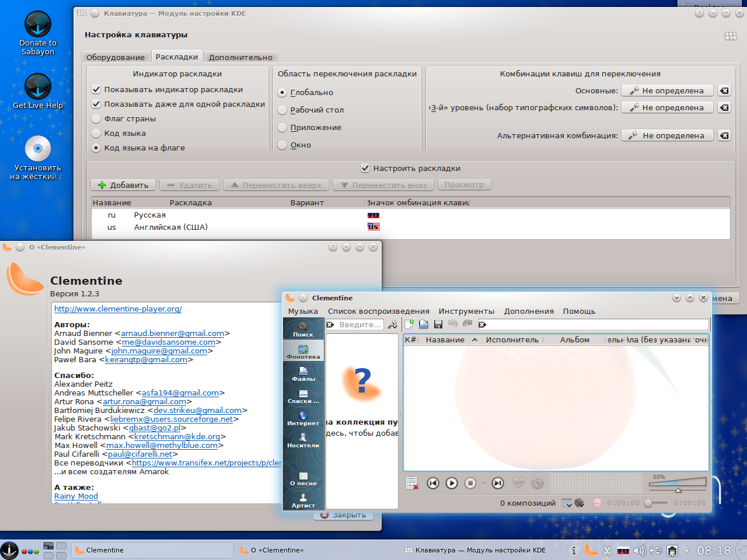Open the Donate to Sabayon desktop icon
This screenshot has height=560, width=747.
coord(38,34)
